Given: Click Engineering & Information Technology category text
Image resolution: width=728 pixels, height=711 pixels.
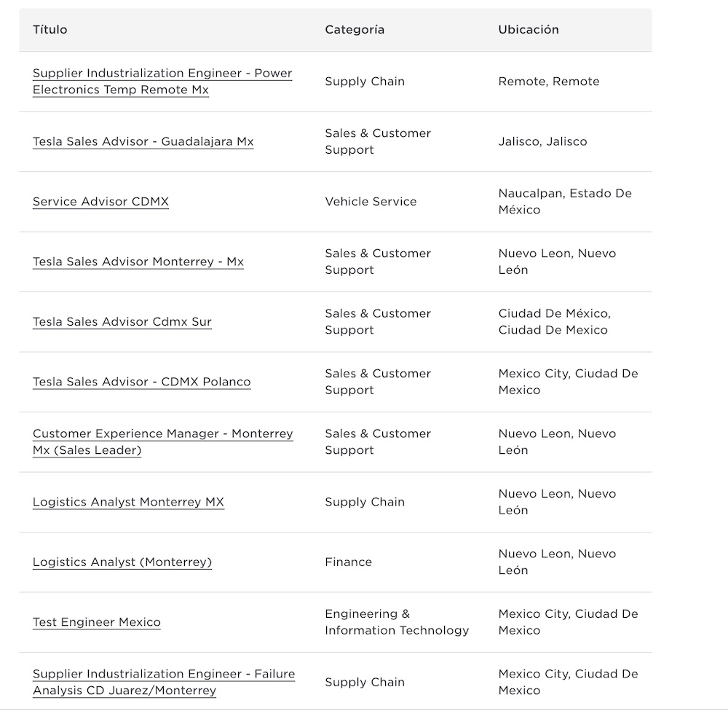Looking at the screenshot, I should [397, 623].
